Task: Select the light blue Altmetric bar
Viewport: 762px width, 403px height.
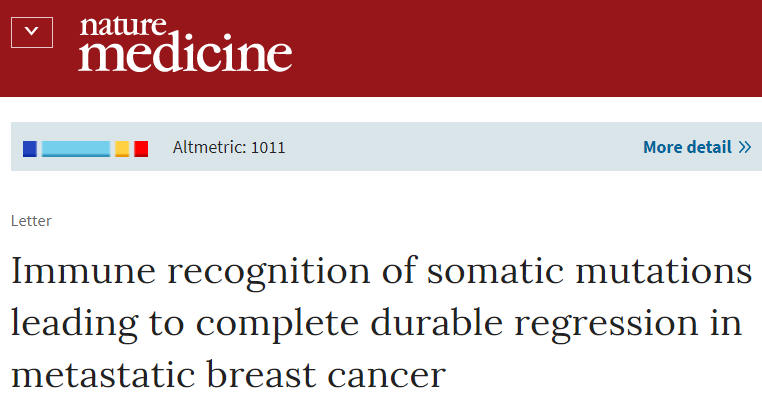Action: [76, 149]
